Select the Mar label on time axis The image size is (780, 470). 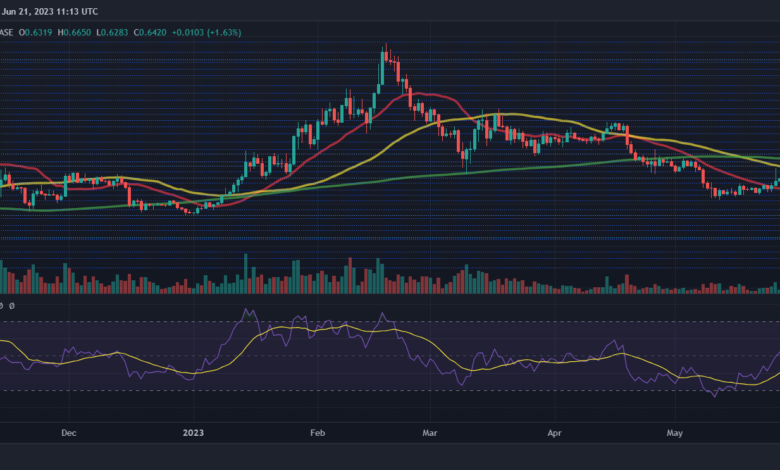click(431, 434)
